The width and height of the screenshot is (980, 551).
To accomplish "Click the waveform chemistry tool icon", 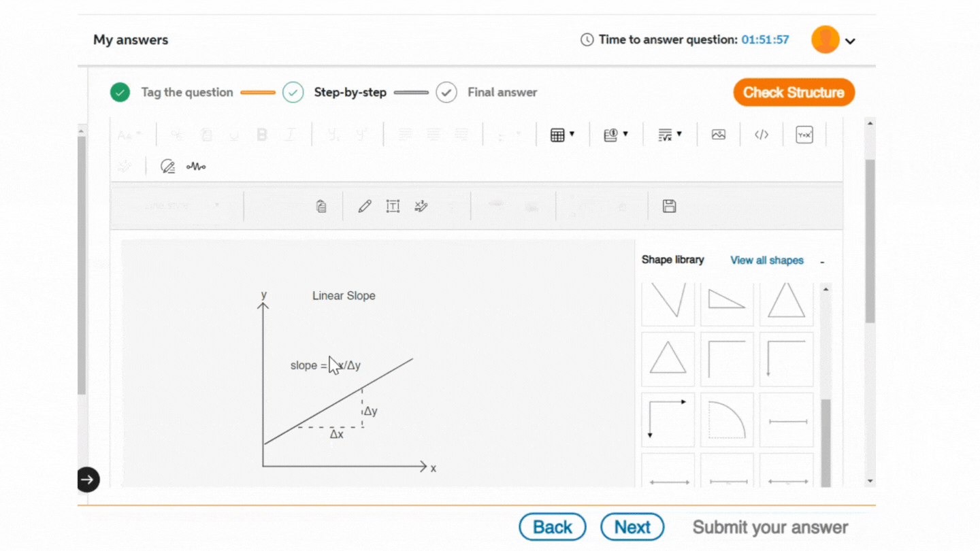I will click(x=196, y=166).
